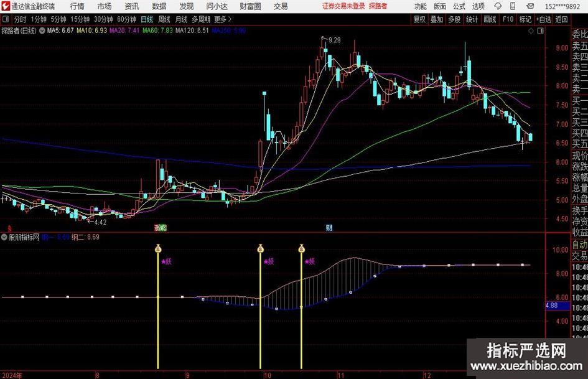Image resolution: width=588 pixels, height=379 pixels.
Task: Click the MA120: 6.51 indicator label
Action: [192, 30]
